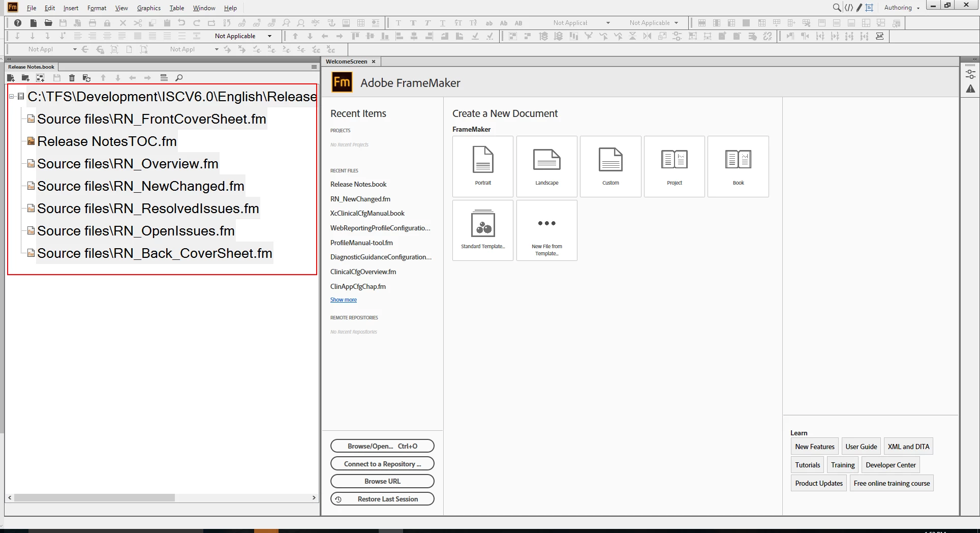Click the Show more link
The height and width of the screenshot is (533, 980).
point(344,300)
